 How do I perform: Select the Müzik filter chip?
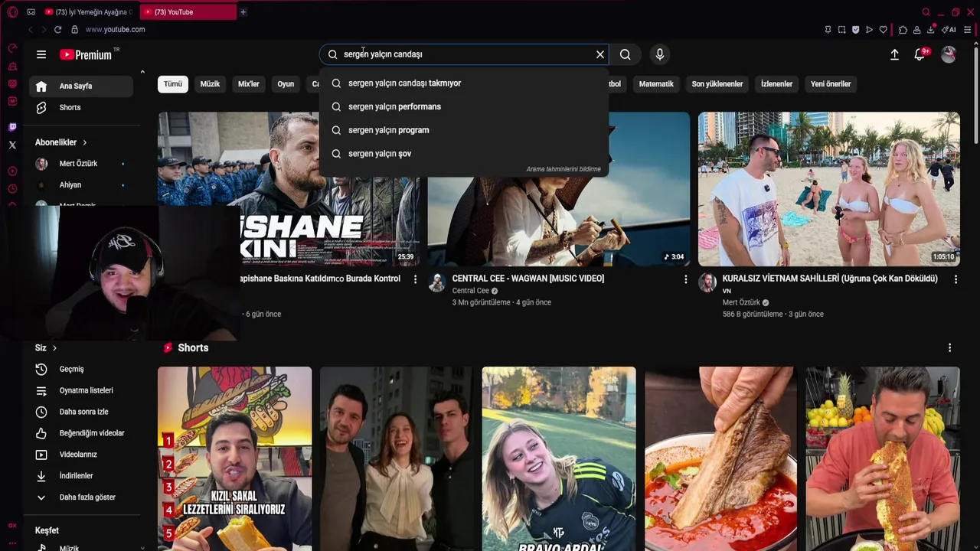210,84
